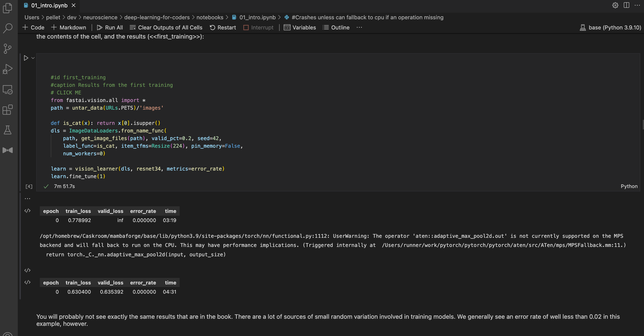Click the notebook settings gear icon
The image size is (644, 336).
pos(615,5)
